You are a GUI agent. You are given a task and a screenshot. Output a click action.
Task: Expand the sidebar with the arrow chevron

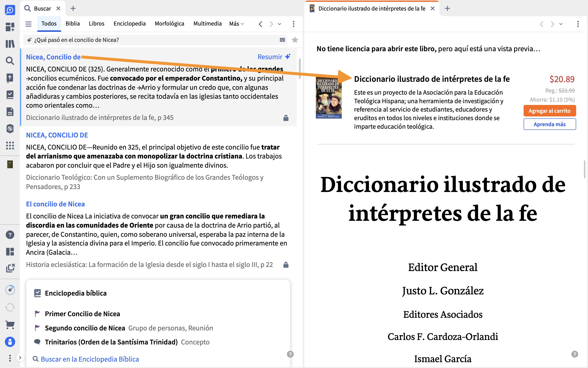tap(20, 358)
